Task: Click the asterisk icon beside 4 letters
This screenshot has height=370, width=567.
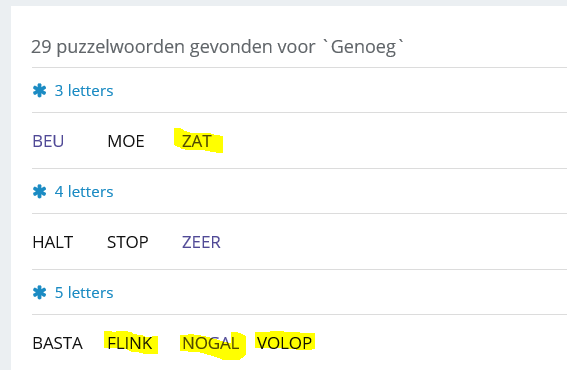Action: pos(39,191)
